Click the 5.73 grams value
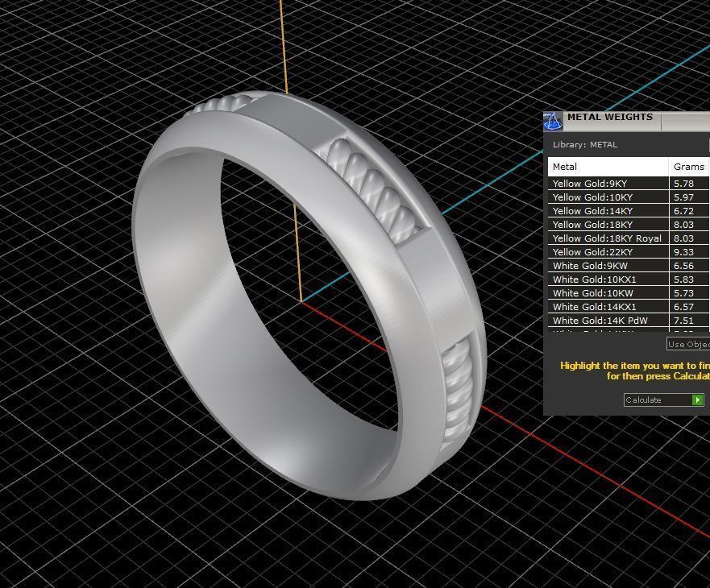 683,293
